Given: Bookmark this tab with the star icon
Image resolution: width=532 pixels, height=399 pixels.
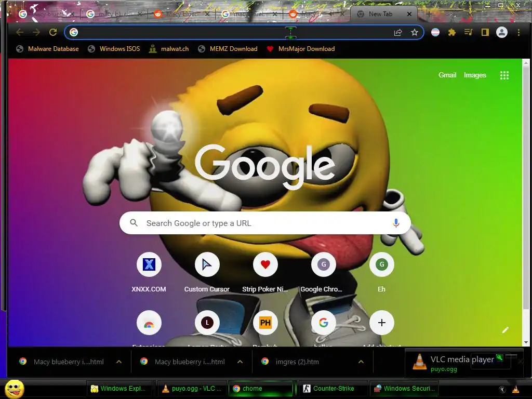Looking at the screenshot, I should (414, 32).
